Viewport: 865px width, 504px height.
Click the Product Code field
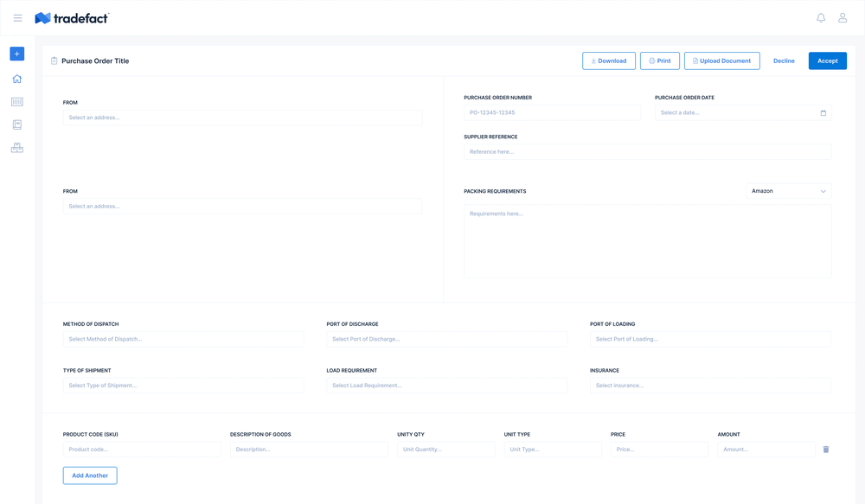point(142,450)
